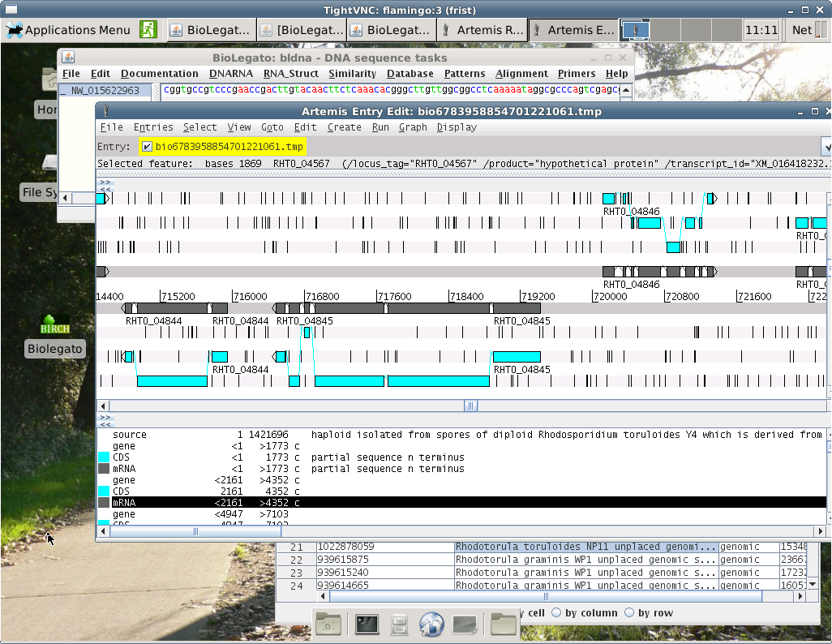Expand the upper double-arrow above feature map
Viewport: 832px width, 644px height.
(105, 182)
